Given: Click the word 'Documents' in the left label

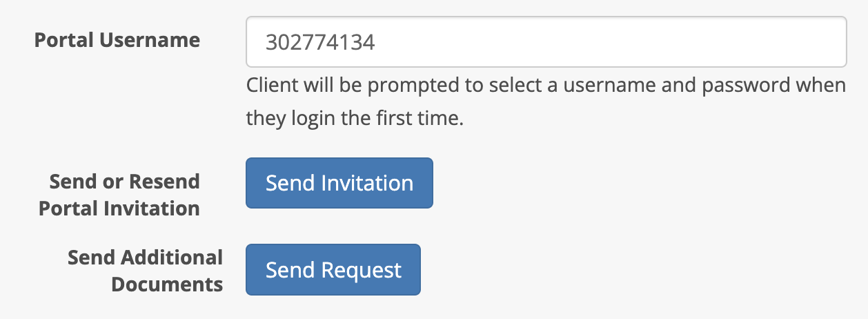Looking at the screenshot, I should click(167, 284).
